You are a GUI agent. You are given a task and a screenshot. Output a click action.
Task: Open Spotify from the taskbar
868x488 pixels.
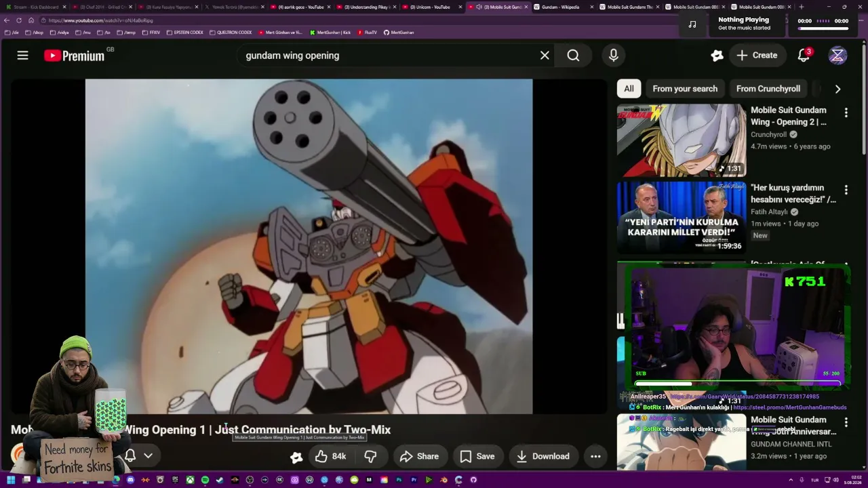(205, 480)
